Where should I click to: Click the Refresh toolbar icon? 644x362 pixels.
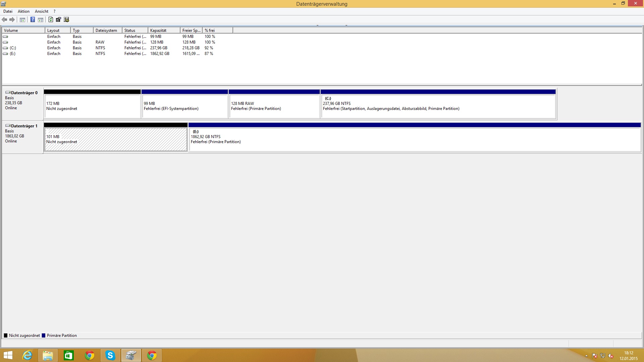coord(51,19)
